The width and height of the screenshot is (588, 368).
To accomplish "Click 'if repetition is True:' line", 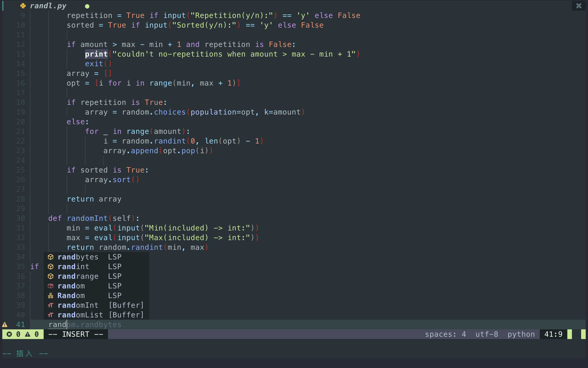I will [117, 103].
